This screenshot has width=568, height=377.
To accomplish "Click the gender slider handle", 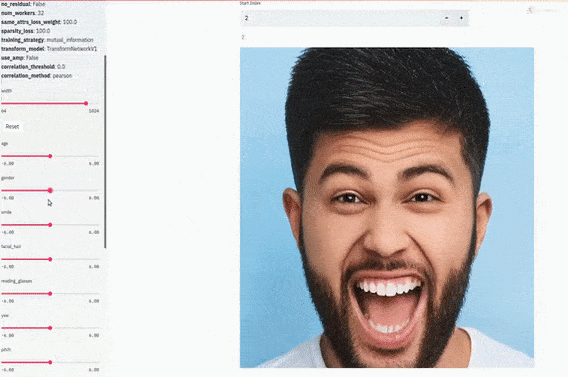I will (50, 190).
